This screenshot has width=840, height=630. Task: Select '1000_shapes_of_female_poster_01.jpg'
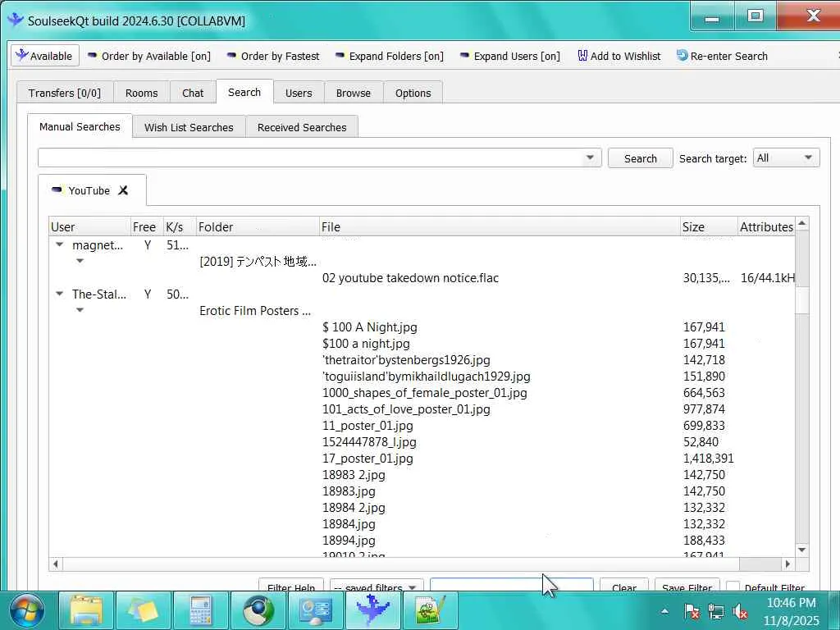click(x=425, y=393)
